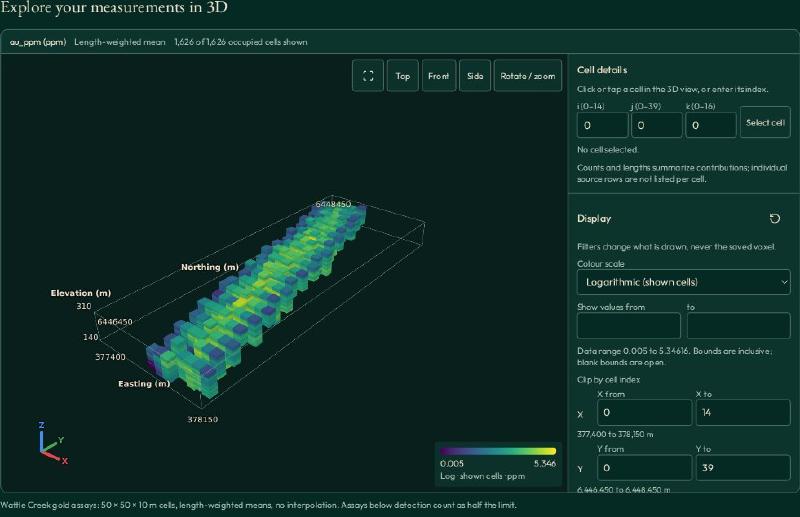Click the XYZ axis orientation gizmo
800x517 pixels.
click(x=53, y=443)
